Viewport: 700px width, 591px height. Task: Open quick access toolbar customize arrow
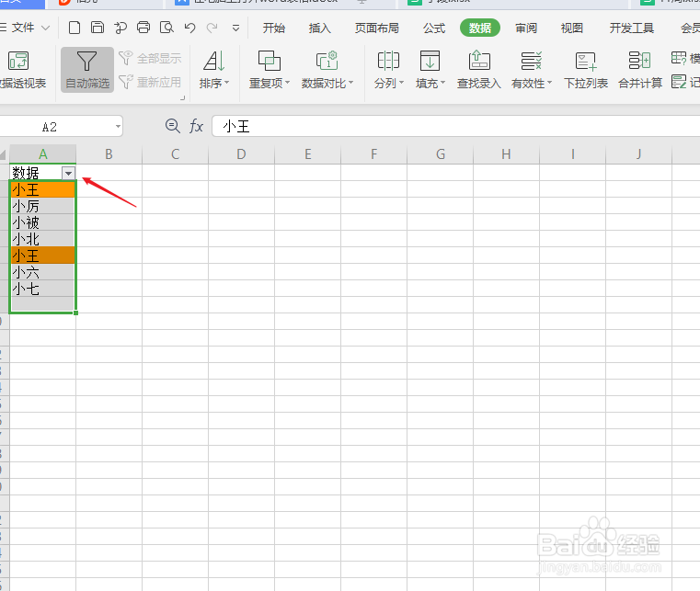(235, 28)
